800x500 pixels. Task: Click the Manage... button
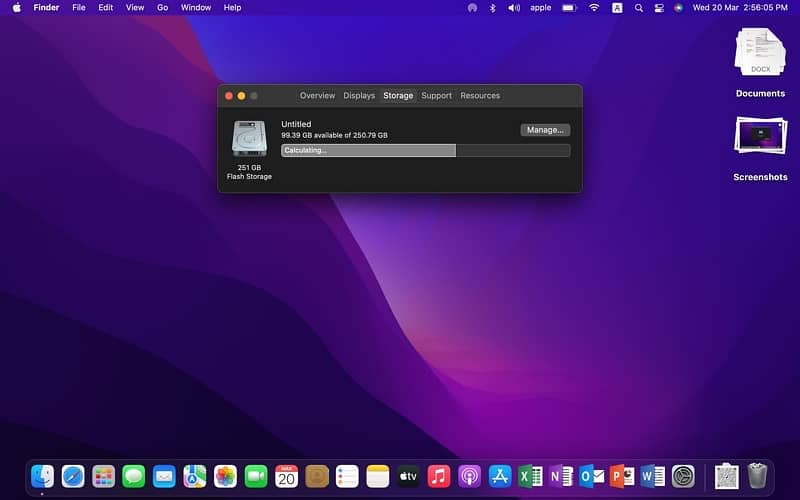(x=545, y=130)
